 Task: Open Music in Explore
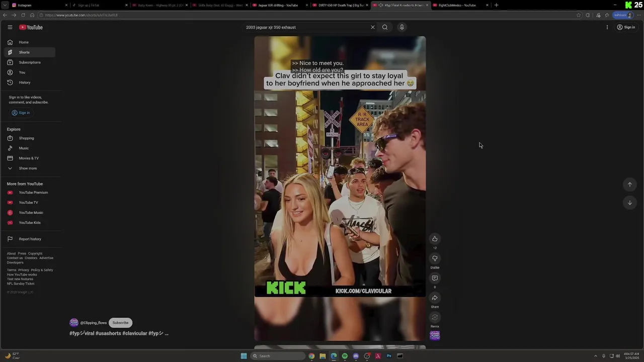[30, 148]
